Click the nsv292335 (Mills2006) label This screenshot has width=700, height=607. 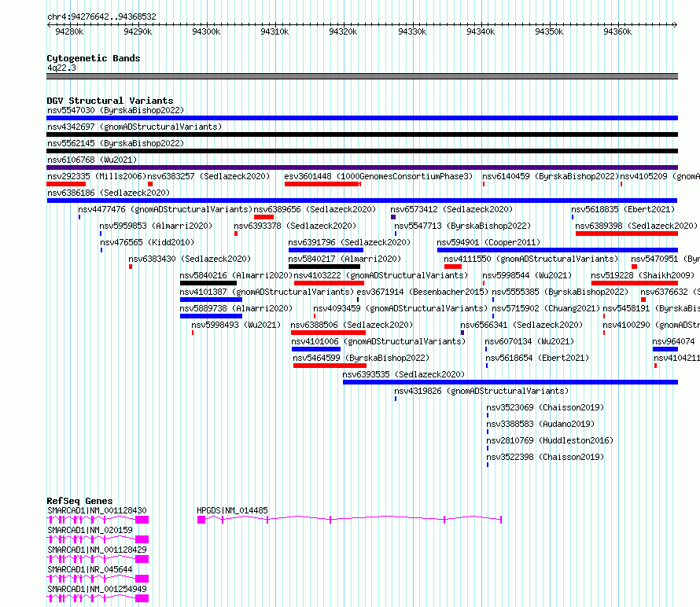click(x=97, y=176)
